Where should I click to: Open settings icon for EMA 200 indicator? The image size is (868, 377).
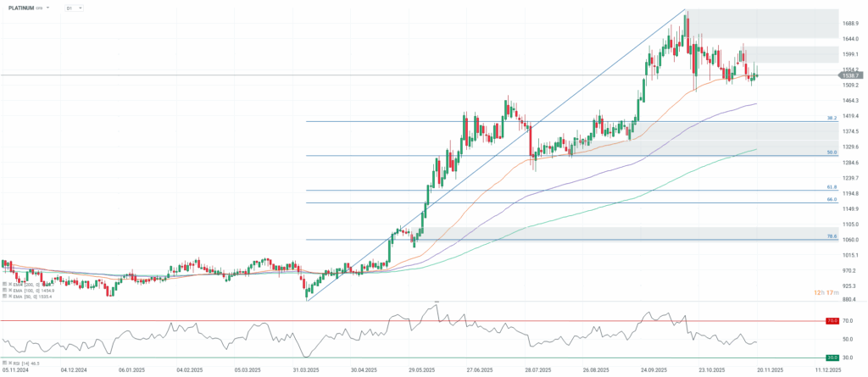click(5, 284)
